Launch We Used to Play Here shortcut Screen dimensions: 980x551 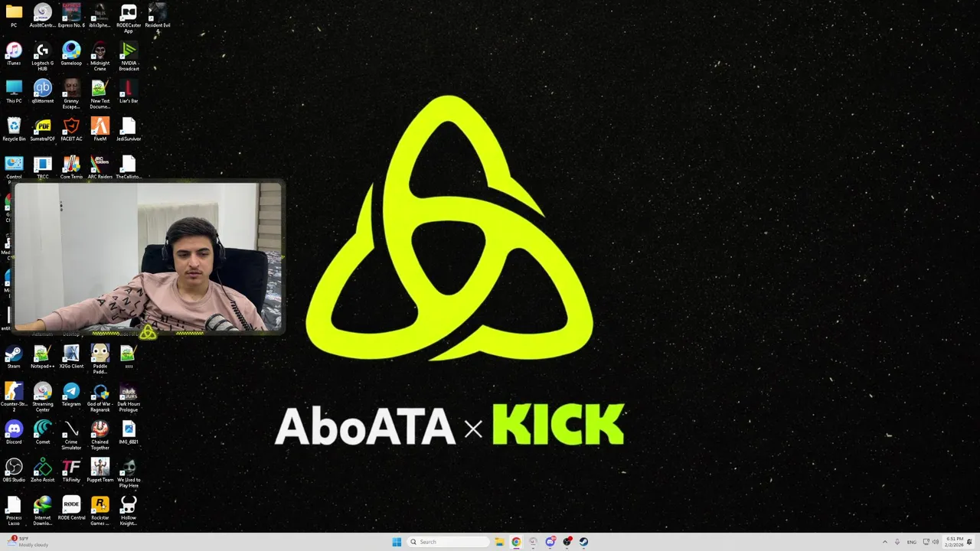click(129, 473)
